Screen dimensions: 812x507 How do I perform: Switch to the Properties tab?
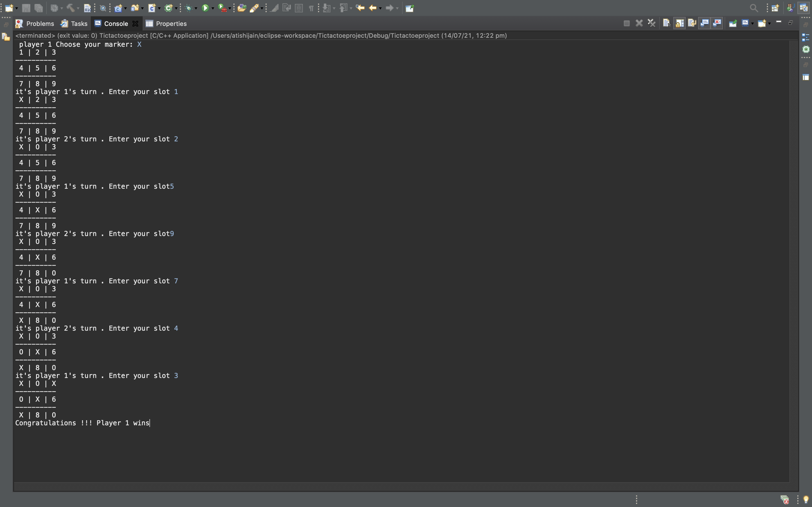171,23
